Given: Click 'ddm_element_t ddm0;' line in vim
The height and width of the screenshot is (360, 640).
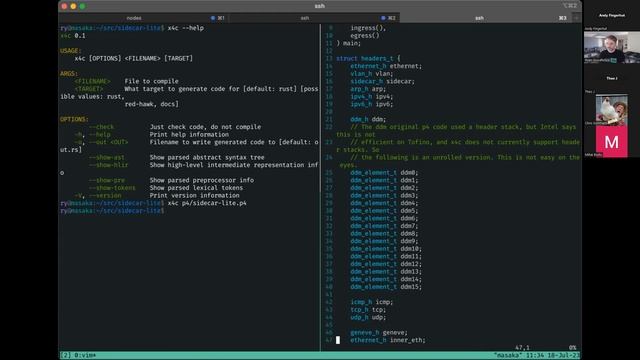Looking at the screenshot, I should coord(384,173).
